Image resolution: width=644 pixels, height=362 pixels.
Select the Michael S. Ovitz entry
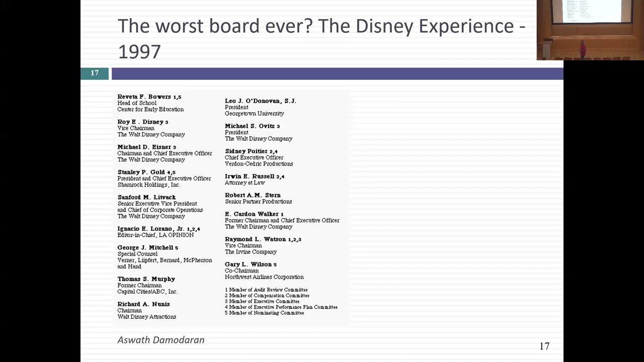[x=249, y=126]
